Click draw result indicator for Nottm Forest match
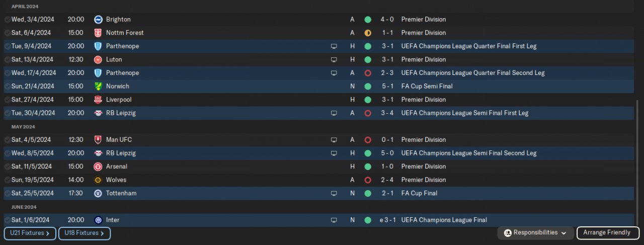The height and width of the screenshot is (245, 644). (x=368, y=33)
